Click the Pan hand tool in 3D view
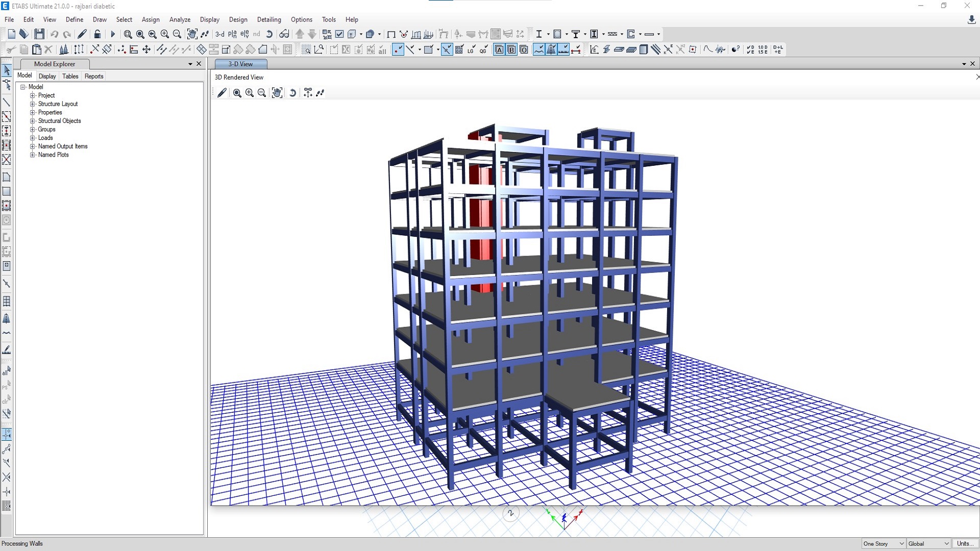The width and height of the screenshot is (980, 551). click(x=277, y=93)
